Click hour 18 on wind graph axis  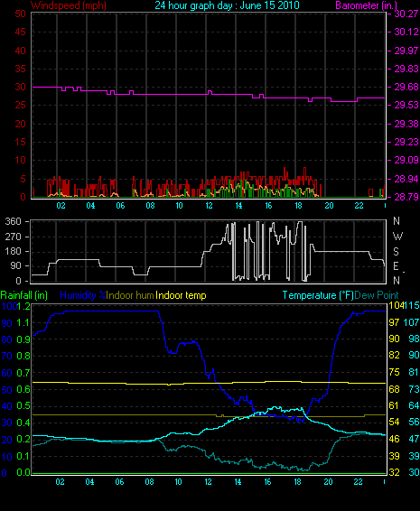pos(298,206)
